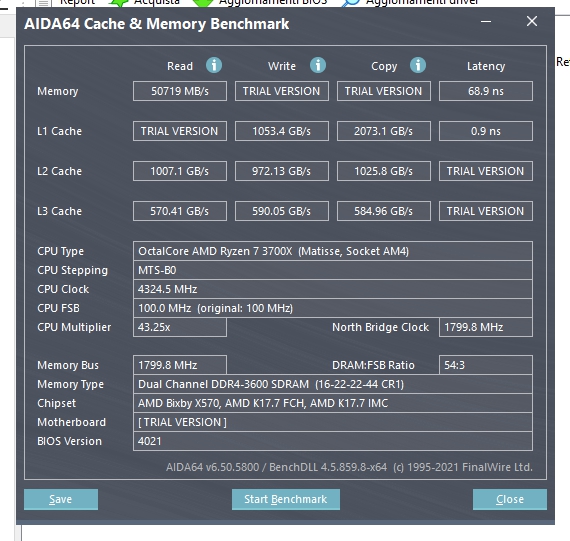Screen dimensions: 570x541
Task: Click the BIOS Version label
Action: point(69,441)
